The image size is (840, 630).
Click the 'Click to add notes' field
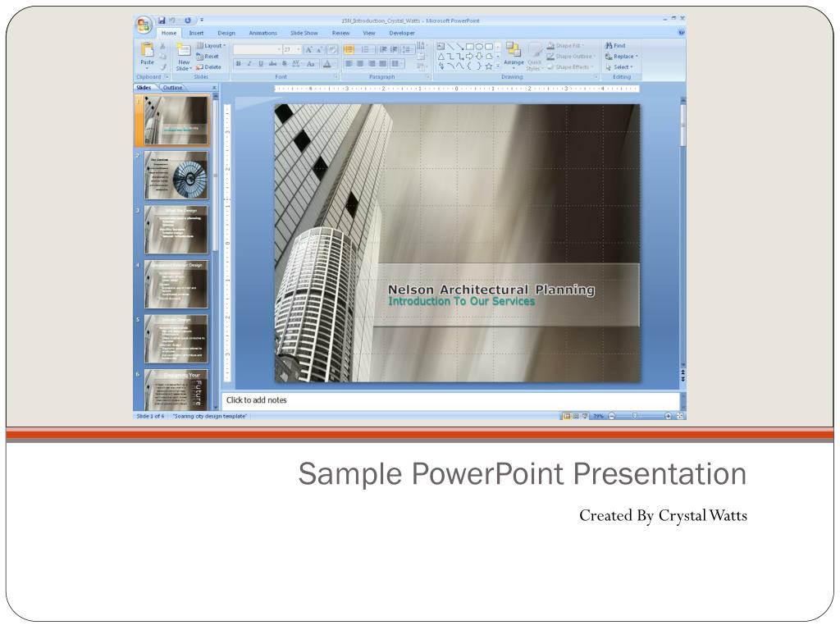tap(450, 400)
